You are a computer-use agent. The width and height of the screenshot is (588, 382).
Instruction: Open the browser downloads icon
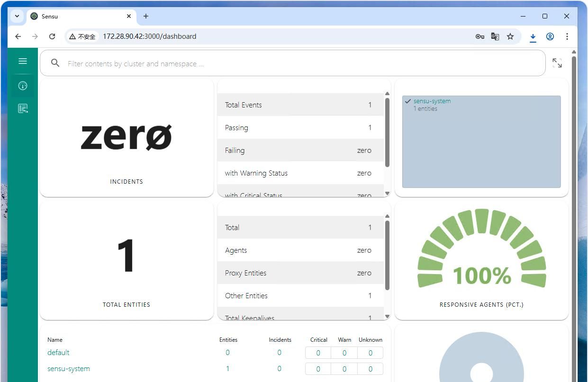(533, 36)
